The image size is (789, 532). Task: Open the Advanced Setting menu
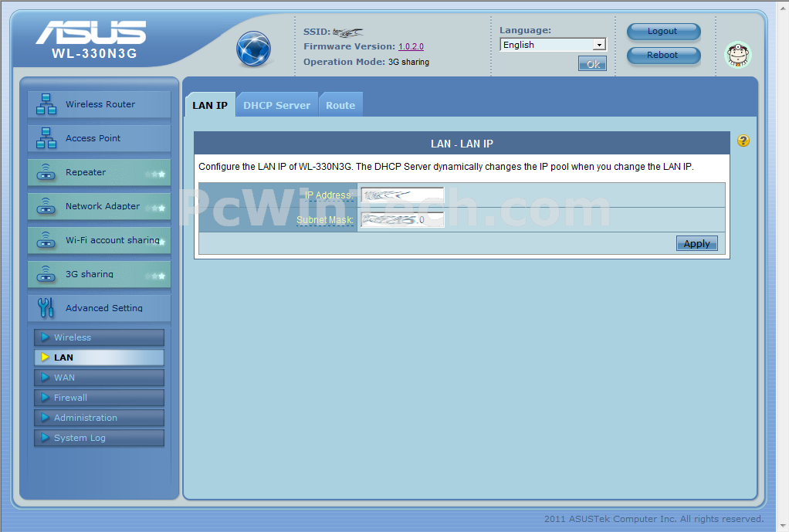click(99, 307)
